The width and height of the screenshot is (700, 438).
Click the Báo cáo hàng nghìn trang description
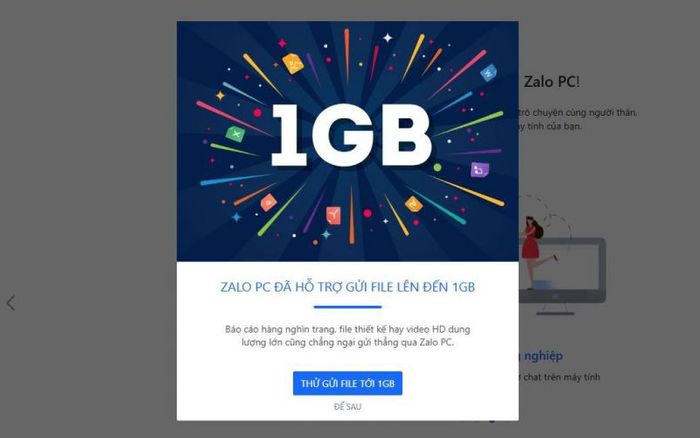point(347,336)
